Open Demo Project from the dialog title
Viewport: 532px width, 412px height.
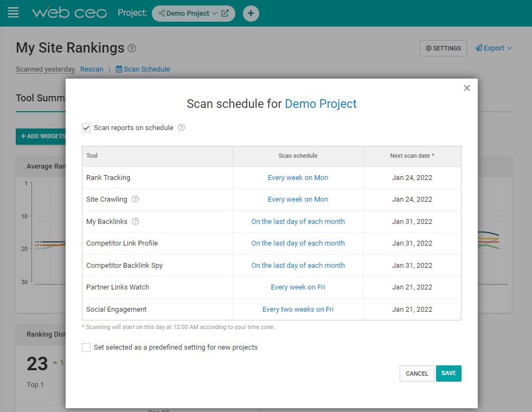(x=321, y=104)
